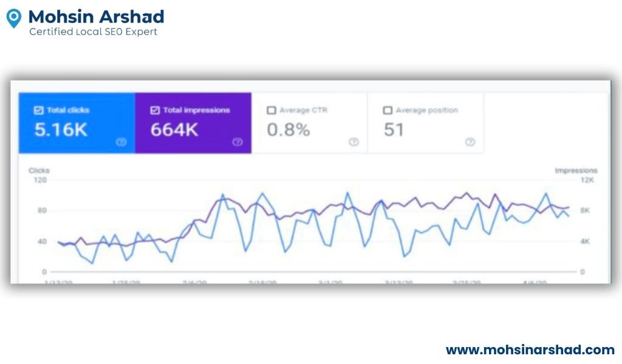The height and width of the screenshot is (364, 622).
Task: Click the Certified Local SEO Expert tagline
Action: [x=93, y=32]
